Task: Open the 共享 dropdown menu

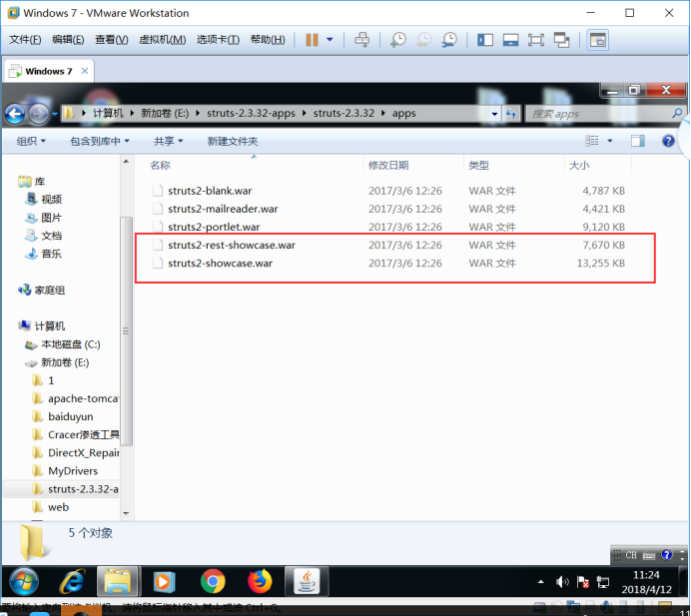Action: [x=168, y=141]
